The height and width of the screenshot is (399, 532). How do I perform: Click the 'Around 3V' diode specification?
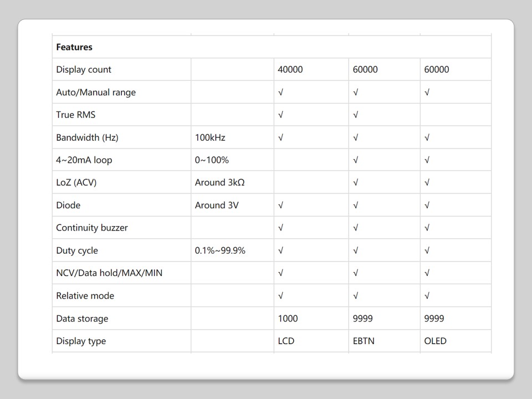217,205
